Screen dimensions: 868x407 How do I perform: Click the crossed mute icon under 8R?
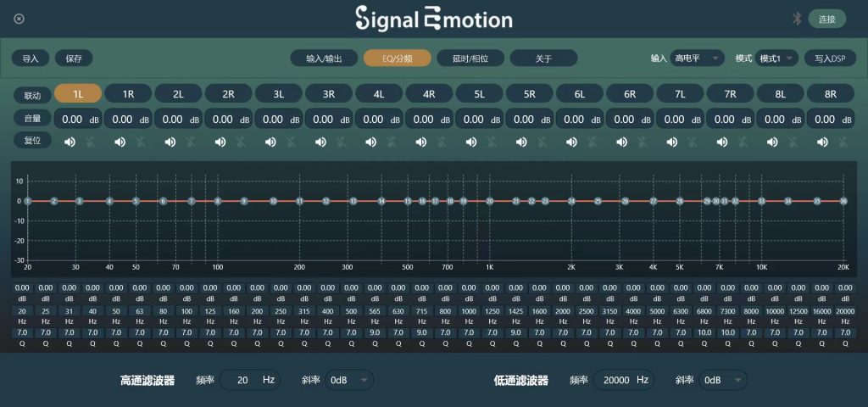pos(843,142)
